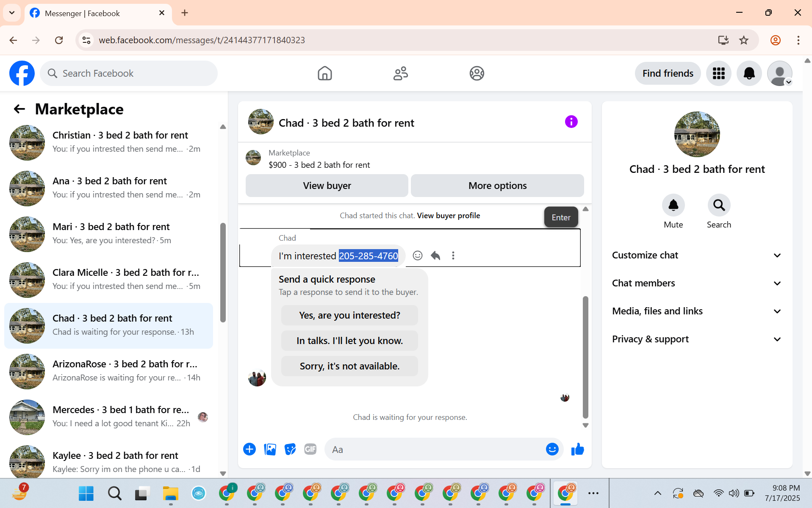Open ArizonaRose's conversation
The width and height of the screenshot is (812, 508).
[x=108, y=371]
